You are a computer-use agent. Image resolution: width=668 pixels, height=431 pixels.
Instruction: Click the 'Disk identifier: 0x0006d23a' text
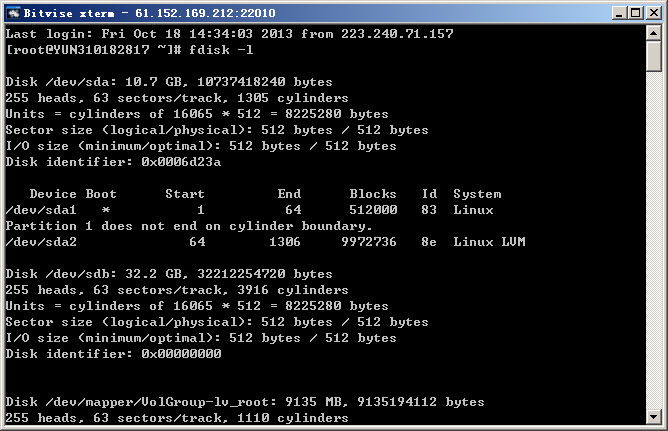[113, 162]
